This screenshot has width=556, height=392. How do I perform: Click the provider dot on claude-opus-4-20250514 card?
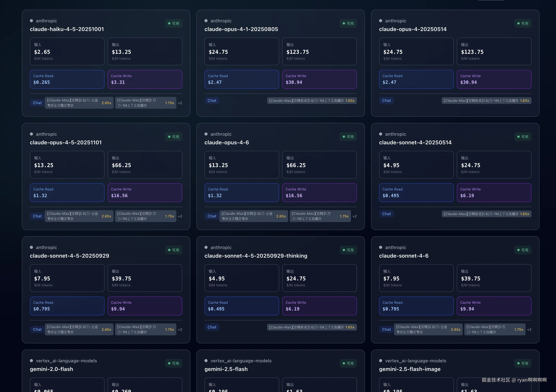[381, 21]
